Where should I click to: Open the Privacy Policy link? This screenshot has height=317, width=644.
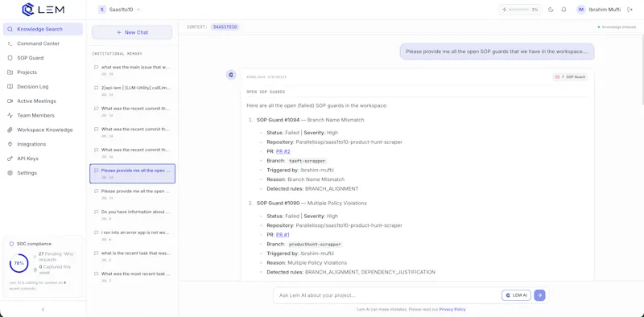[x=452, y=309]
